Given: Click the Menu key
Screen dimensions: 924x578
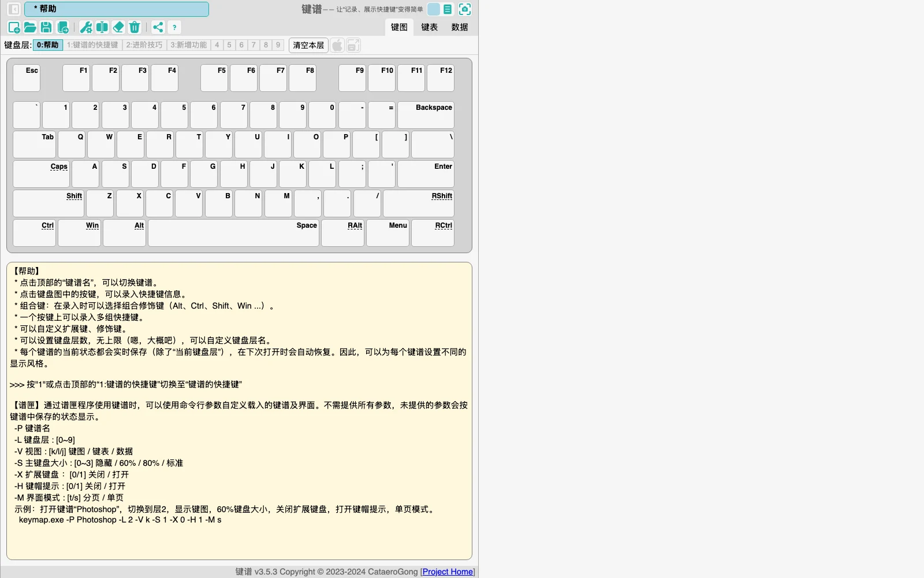Looking at the screenshot, I should point(388,233).
